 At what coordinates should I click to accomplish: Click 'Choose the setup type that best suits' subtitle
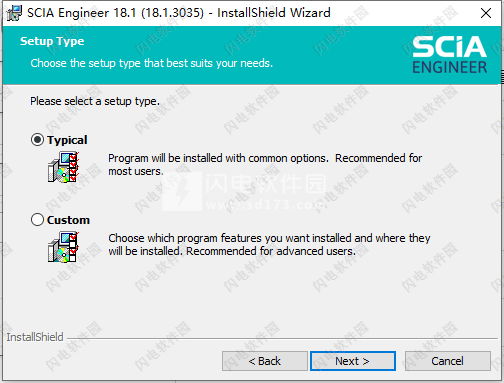point(152,63)
